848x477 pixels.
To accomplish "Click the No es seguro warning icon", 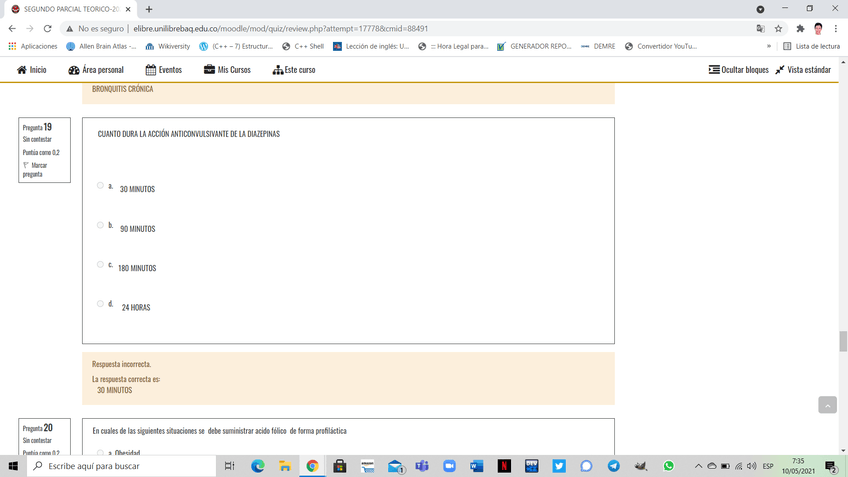I will click(69, 29).
